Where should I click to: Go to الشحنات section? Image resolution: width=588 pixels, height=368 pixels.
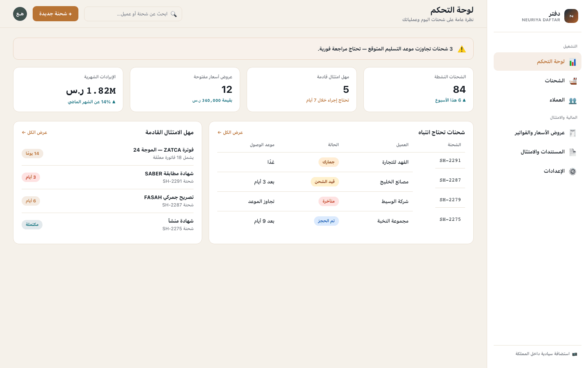point(537,81)
